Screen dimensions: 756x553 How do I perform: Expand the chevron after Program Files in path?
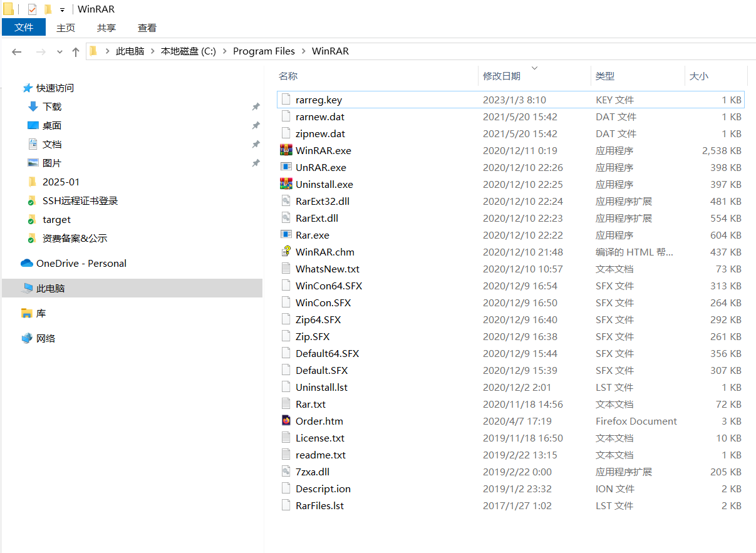click(303, 51)
